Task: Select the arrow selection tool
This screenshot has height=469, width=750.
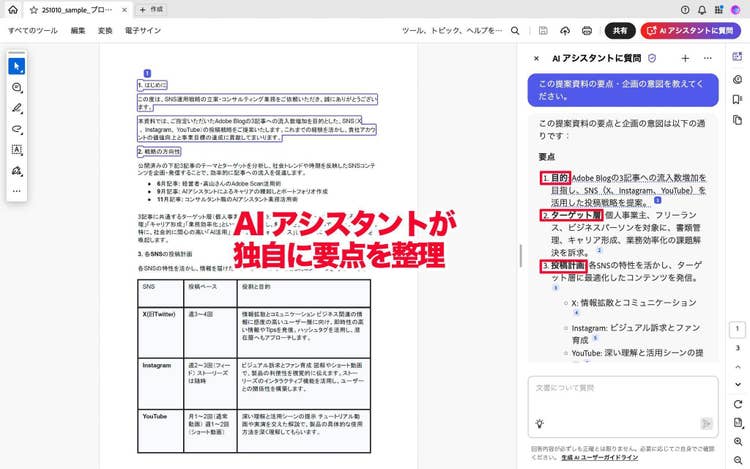Action: pos(16,67)
